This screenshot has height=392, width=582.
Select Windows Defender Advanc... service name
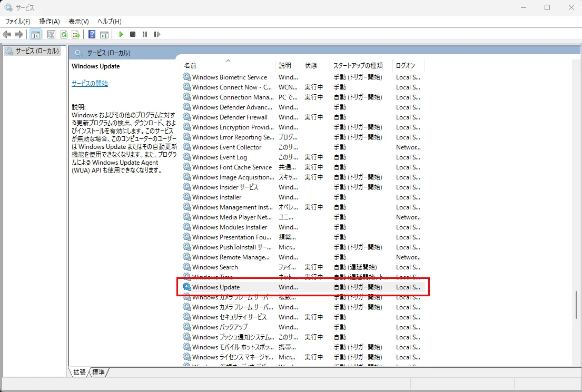[232, 107]
